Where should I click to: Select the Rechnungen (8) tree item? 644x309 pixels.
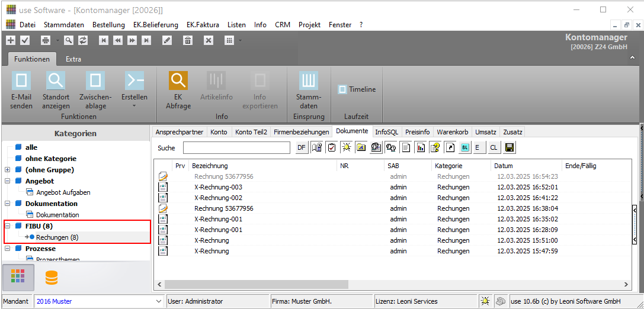57,237
